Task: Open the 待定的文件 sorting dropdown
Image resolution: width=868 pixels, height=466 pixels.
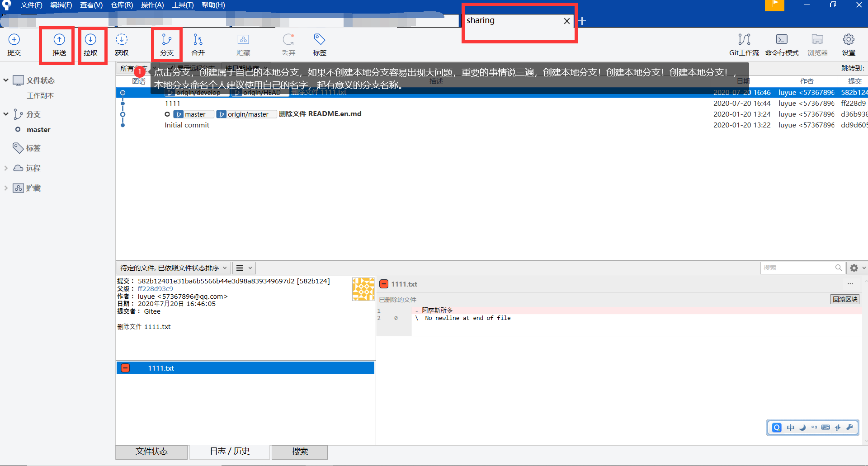Action: point(174,268)
